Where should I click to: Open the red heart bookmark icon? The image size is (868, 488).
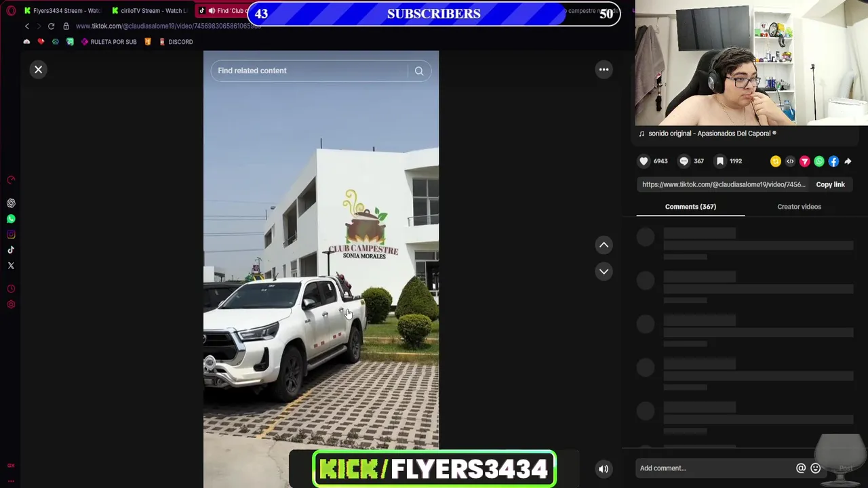[41, 42]
